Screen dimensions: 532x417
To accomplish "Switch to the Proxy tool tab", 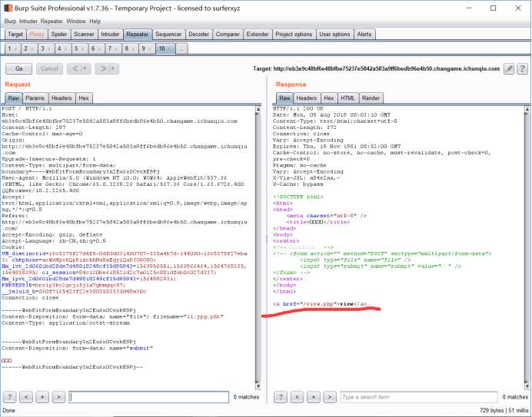I will click(x=37, y=35).
